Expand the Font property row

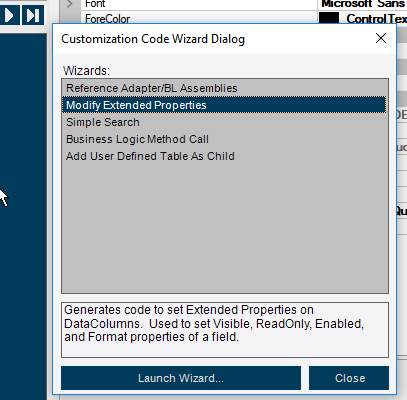pyautogui.click(x=70, y=4)
